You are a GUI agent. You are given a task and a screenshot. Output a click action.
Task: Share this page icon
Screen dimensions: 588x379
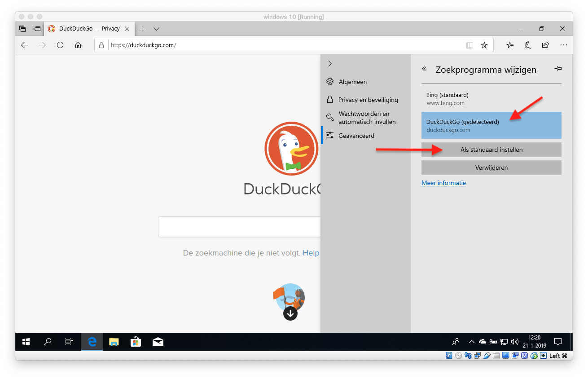pos(545,45)
